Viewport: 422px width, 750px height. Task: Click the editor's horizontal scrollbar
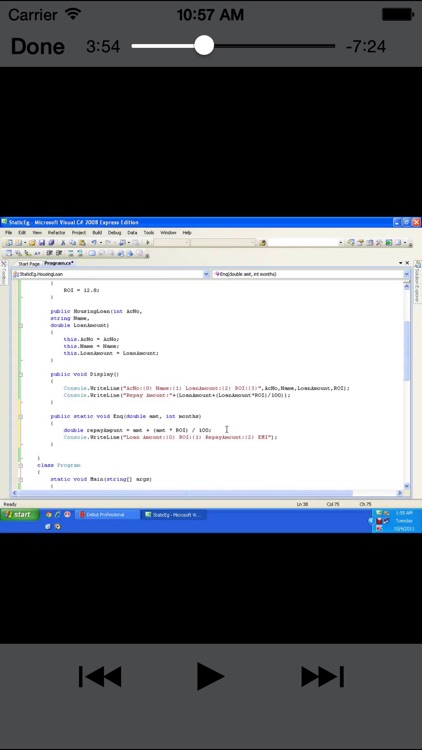tap(206, 493)
